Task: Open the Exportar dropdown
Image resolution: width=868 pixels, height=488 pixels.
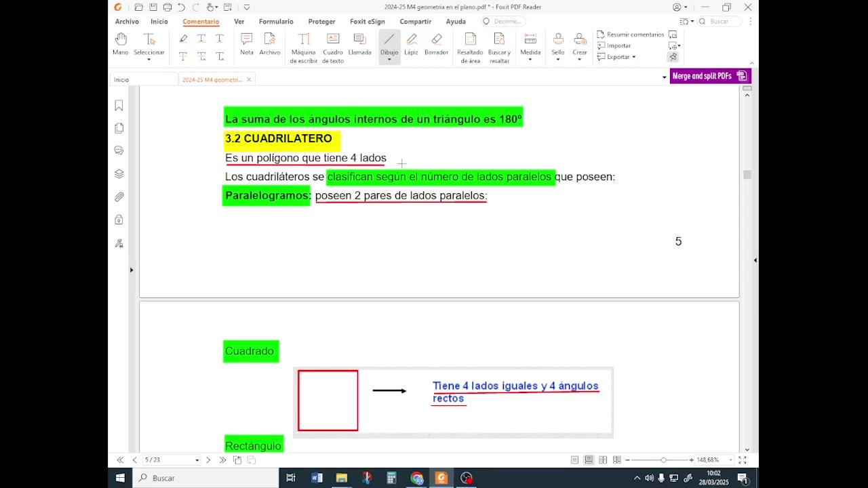Action: point(616,57)
